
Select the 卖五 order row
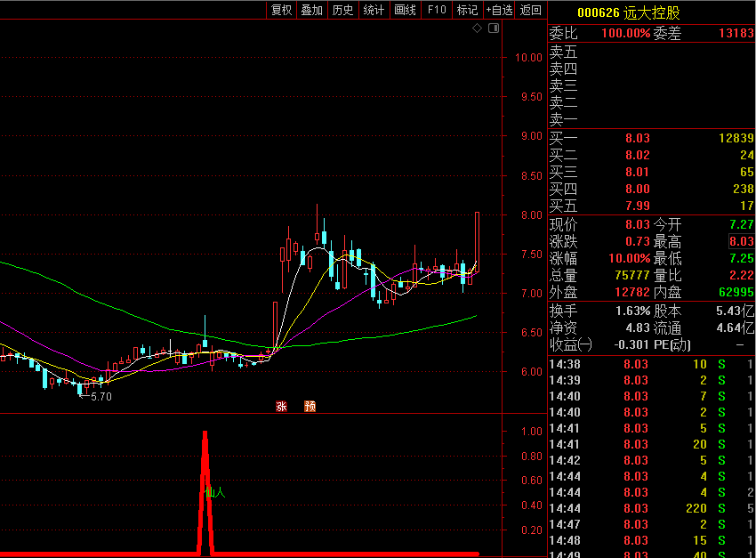(652, 52)
